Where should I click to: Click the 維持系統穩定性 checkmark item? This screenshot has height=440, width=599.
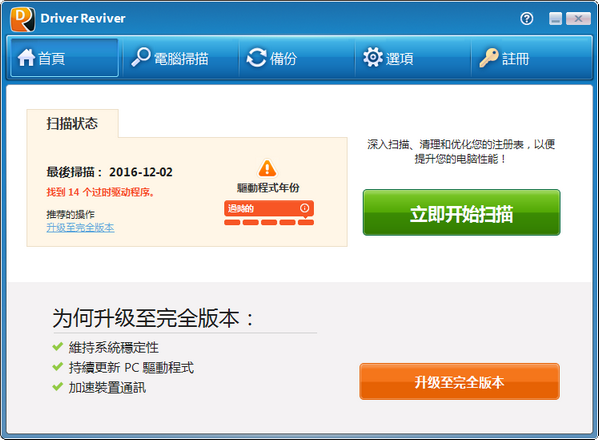pos(105,347)
